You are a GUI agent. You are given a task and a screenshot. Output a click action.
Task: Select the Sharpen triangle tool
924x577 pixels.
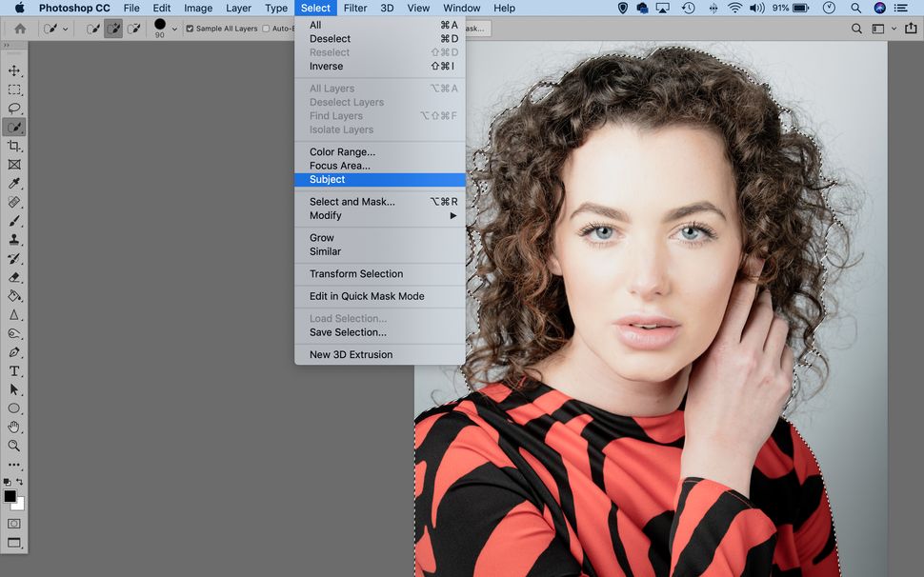[14, 314]
